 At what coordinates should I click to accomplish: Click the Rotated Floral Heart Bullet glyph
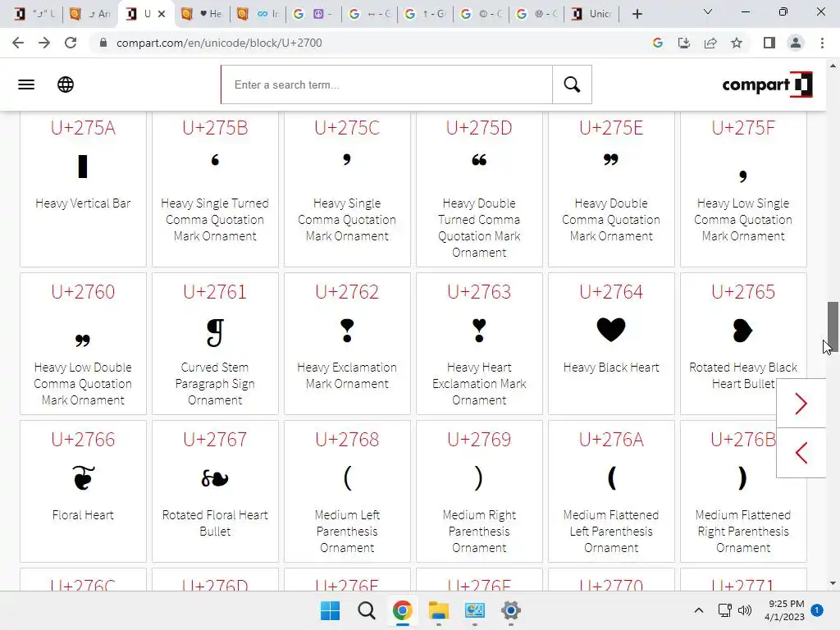coord(215,478)
